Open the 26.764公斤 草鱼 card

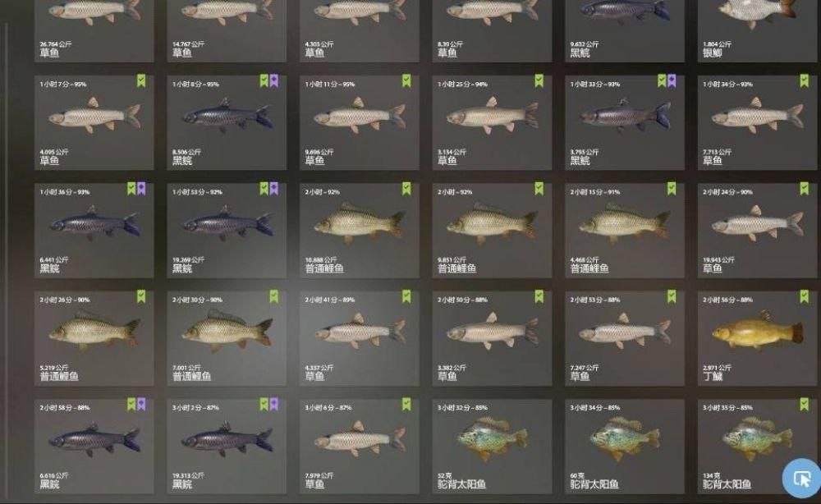(94, 31)
